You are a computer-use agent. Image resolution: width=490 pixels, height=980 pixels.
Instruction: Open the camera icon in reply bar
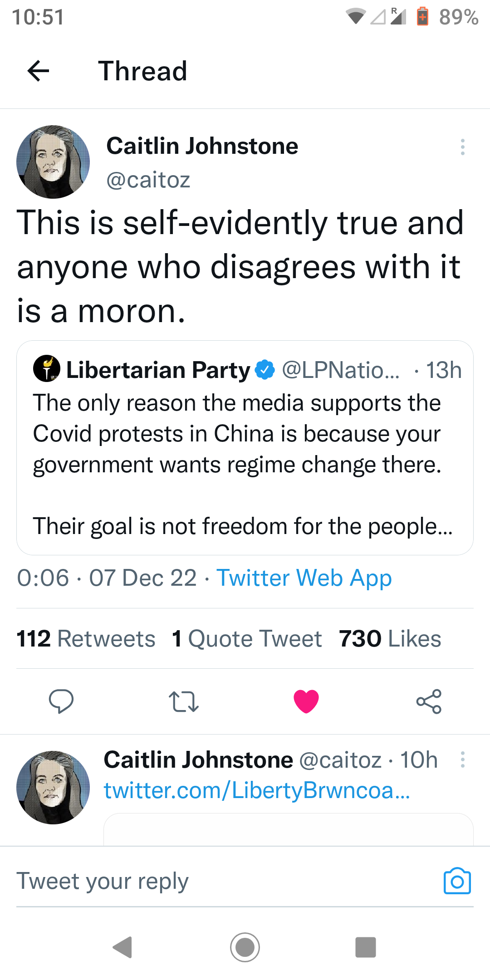(x=457, y=881)
